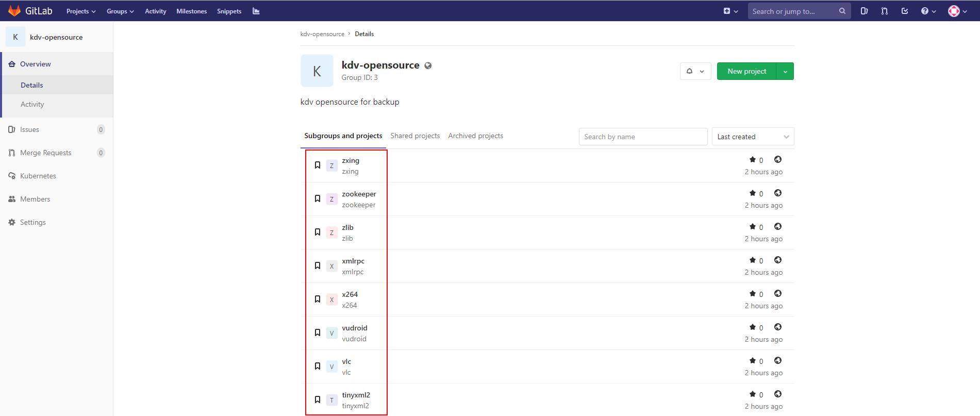Select Details in the sidebar
This screenshot has height=416, width=980.
[x=57, y=85]
